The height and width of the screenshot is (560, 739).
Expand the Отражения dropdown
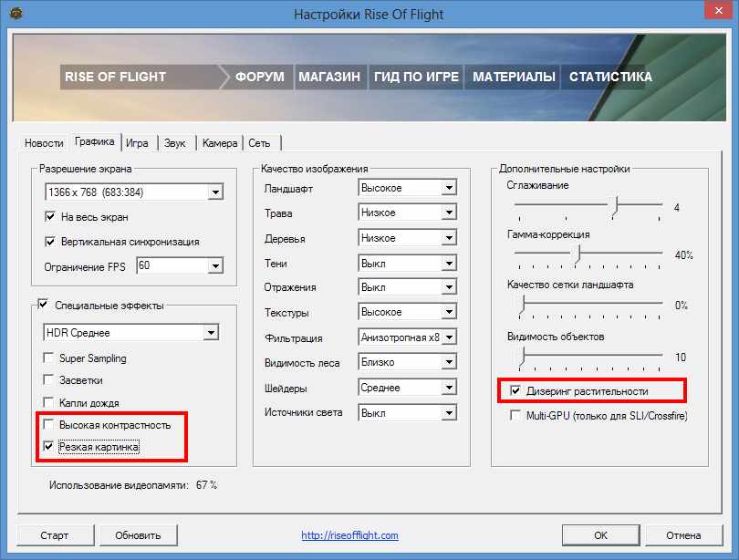407,287
